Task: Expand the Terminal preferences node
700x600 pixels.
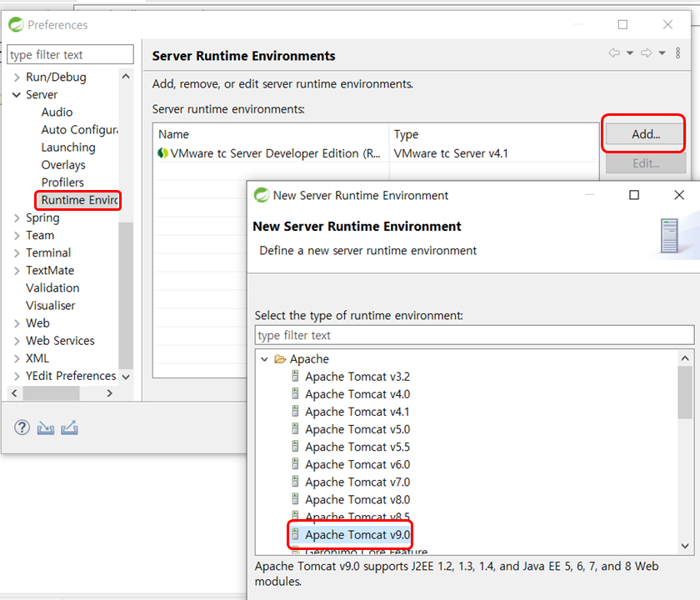Action: coord(17,253)
